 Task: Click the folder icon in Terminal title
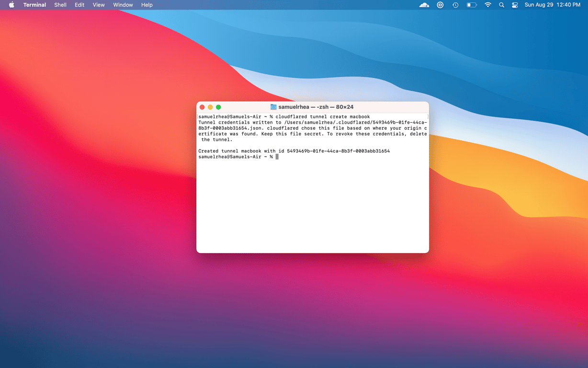pyautogui.click(x=273, y=107)
